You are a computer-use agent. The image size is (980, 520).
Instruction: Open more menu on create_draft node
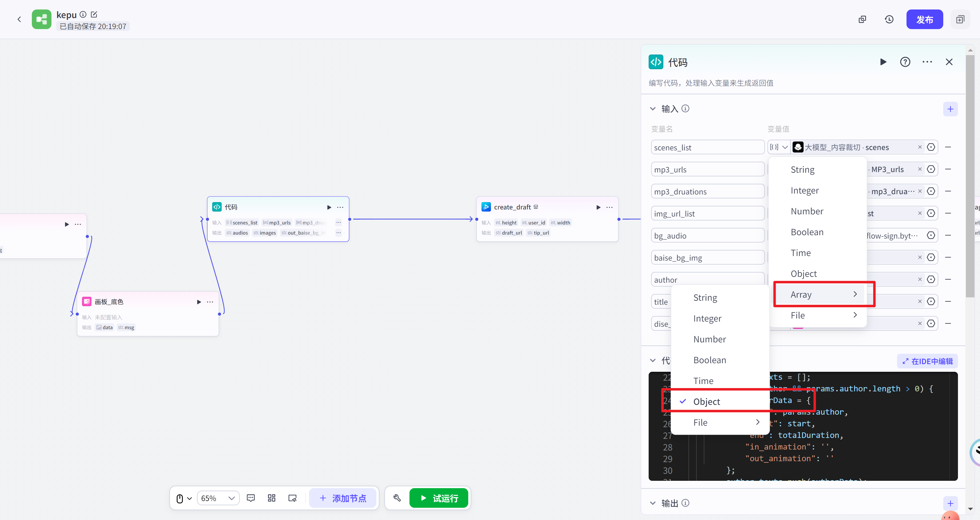pyautogui.click(x=609, y=207)
